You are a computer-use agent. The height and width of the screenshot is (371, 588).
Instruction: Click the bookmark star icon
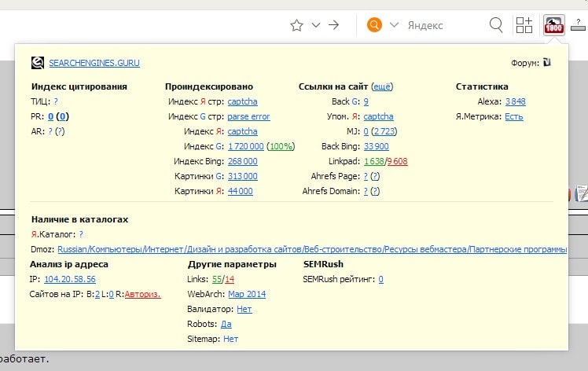[296, 25]
